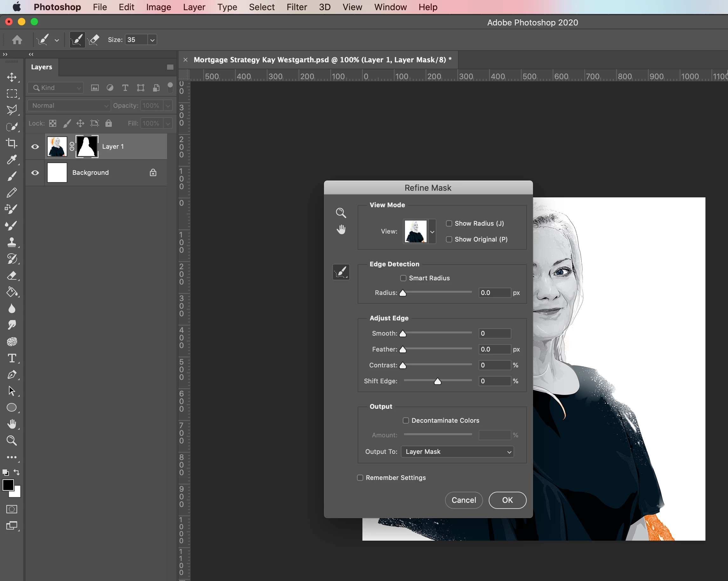
Task: Open the View mode thumbnail dropdown
Action: pos(432,231)
